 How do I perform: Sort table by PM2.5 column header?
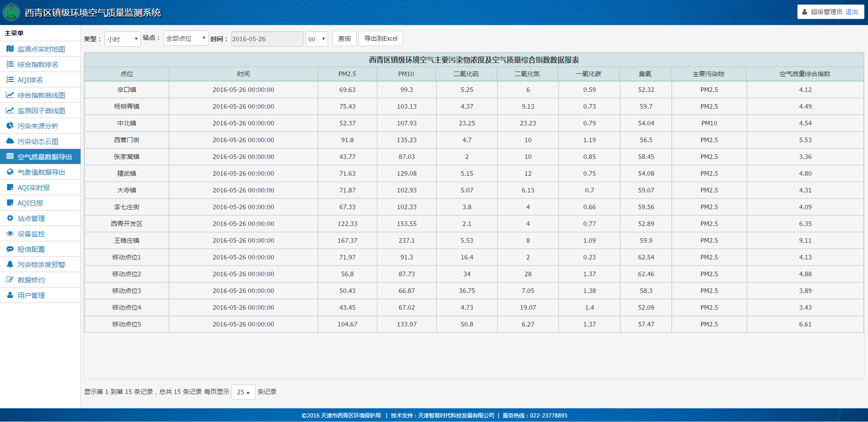click(347, 74)
